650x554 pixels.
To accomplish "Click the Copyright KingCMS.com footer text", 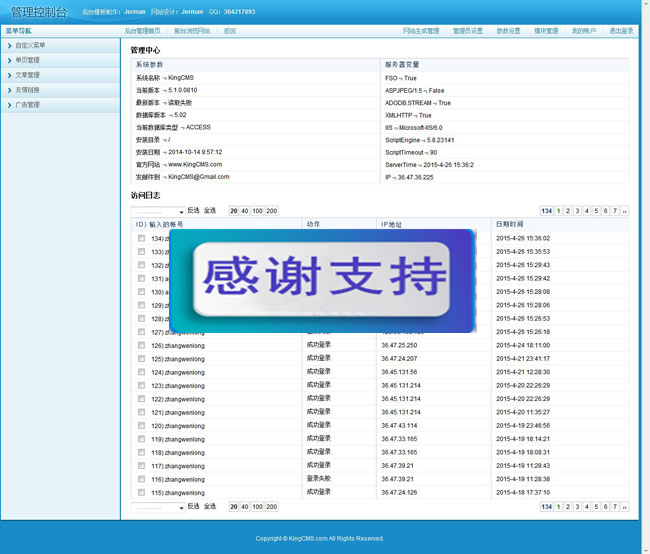I will pos(320,539).
